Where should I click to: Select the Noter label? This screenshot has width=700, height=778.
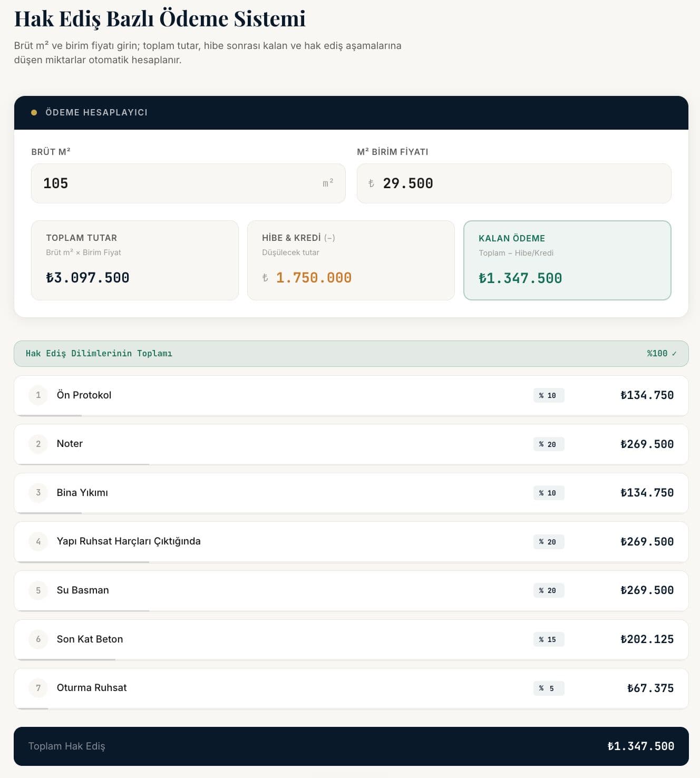click(x=70, y=444)
